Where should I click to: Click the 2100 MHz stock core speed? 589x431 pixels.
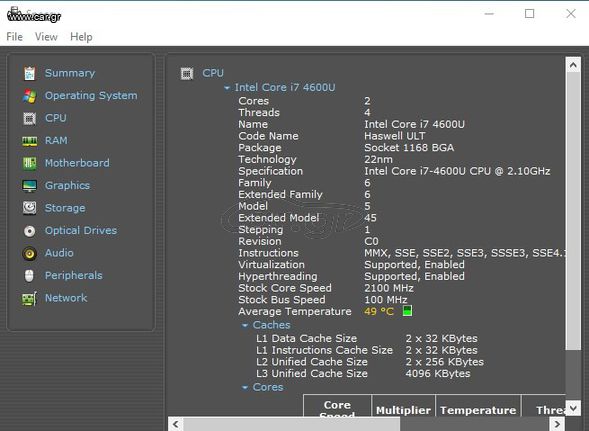[389, 288]
